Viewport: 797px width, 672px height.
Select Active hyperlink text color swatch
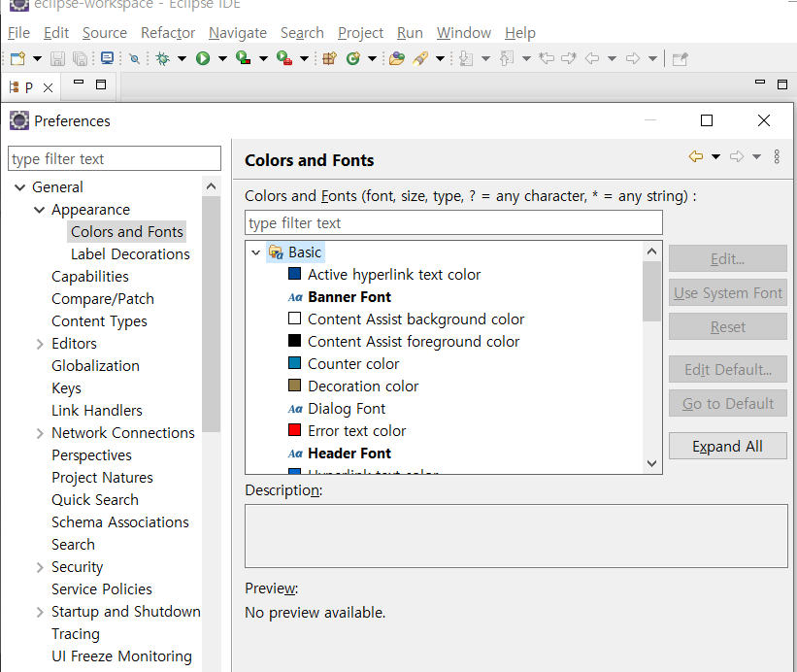tap(295, 274)
